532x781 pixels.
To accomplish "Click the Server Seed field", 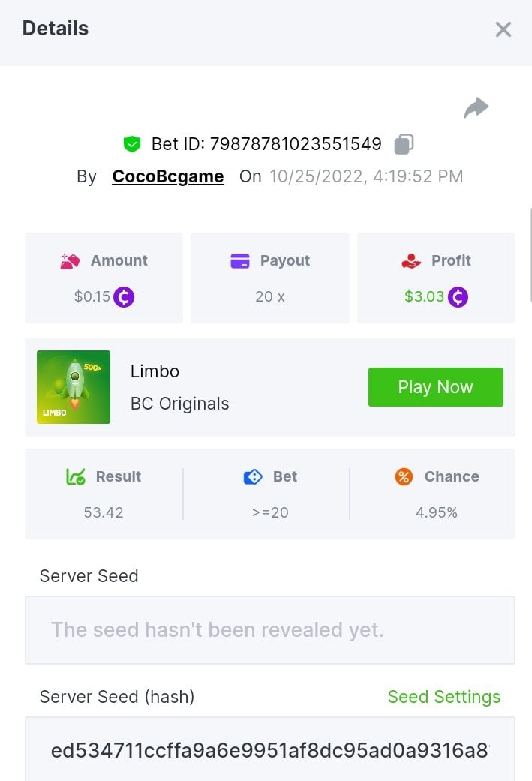I will click(x=269, y=630).
